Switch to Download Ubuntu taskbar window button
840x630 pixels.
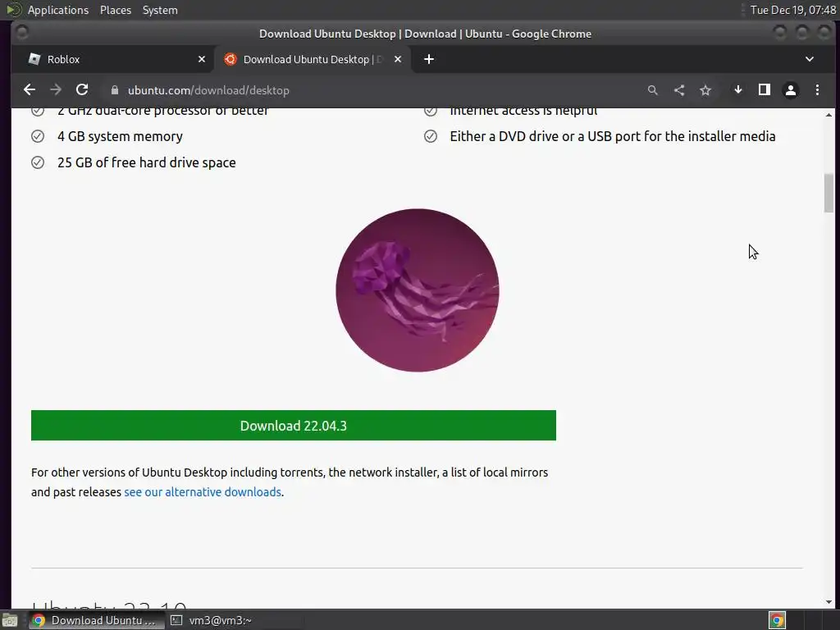[x=97, y=620]
